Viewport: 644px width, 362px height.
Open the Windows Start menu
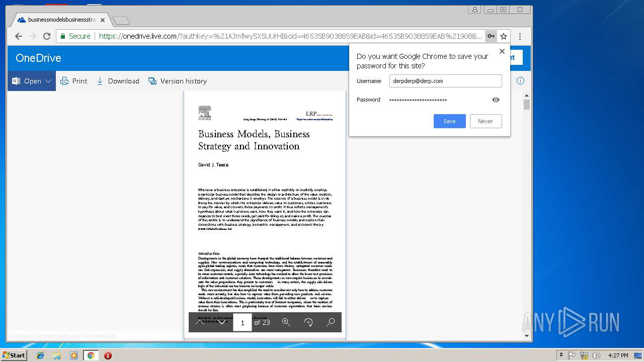pyautogui.click(x=14, y=355)
